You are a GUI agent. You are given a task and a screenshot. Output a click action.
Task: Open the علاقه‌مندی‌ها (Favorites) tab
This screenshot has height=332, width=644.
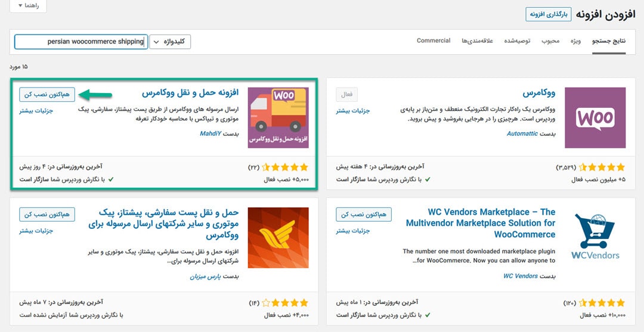477,41
